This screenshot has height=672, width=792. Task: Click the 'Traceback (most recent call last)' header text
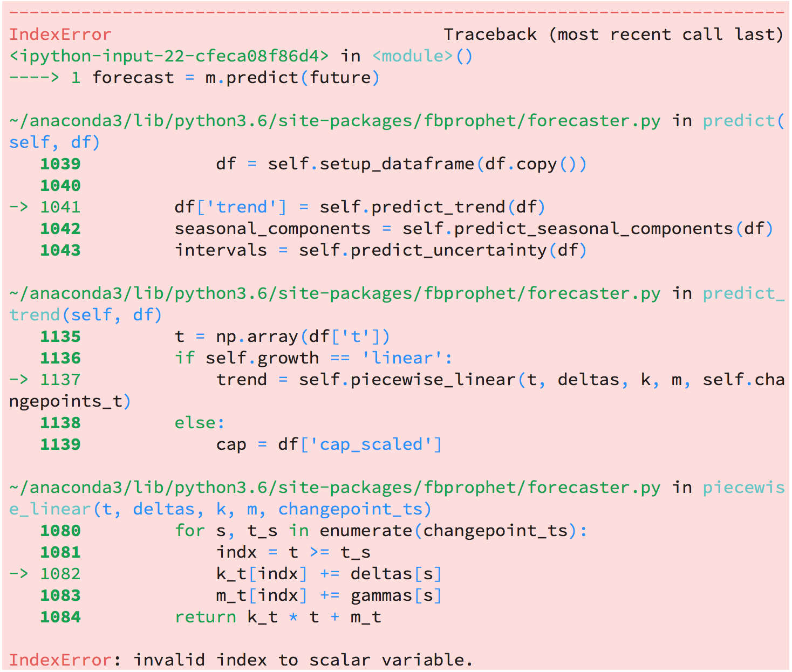tap(613, 35)
